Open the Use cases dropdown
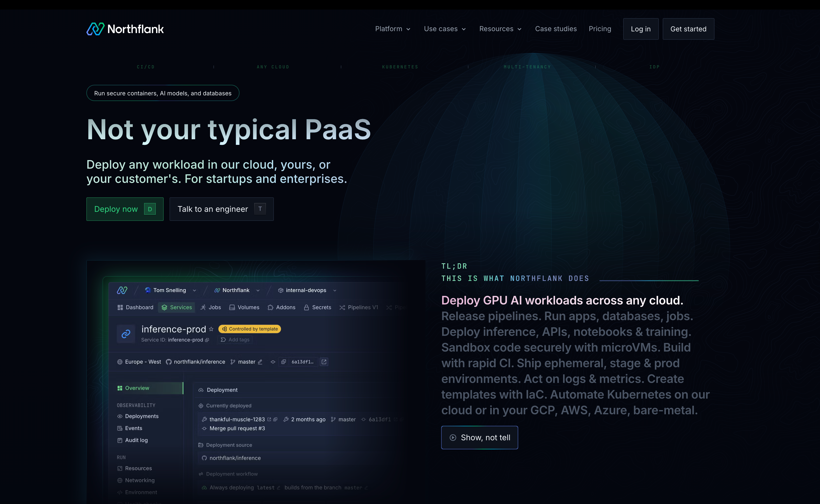820x504 pixels. click(x=444, y=29)
